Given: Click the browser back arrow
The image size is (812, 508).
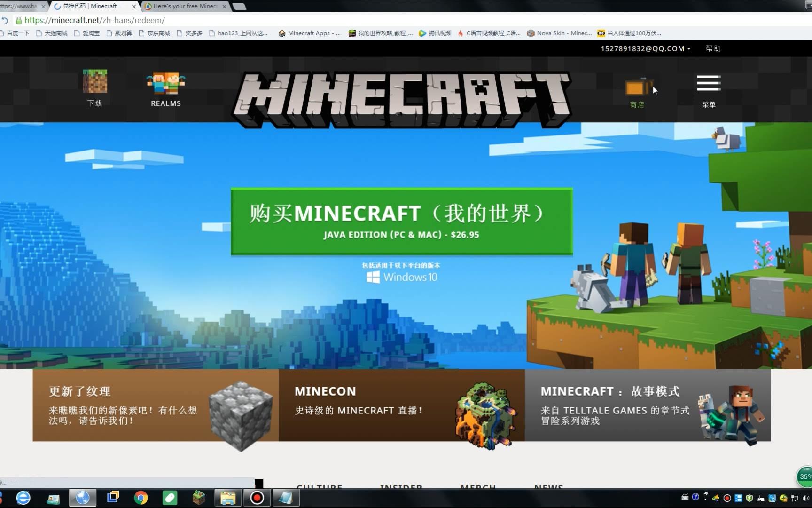Looking at the screenshot, I should point(5,20).
